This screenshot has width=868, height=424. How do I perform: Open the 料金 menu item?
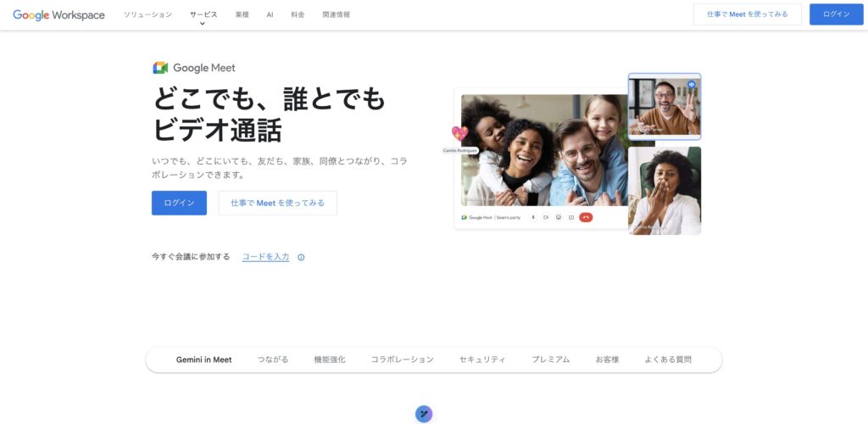(x=298, y=14)
